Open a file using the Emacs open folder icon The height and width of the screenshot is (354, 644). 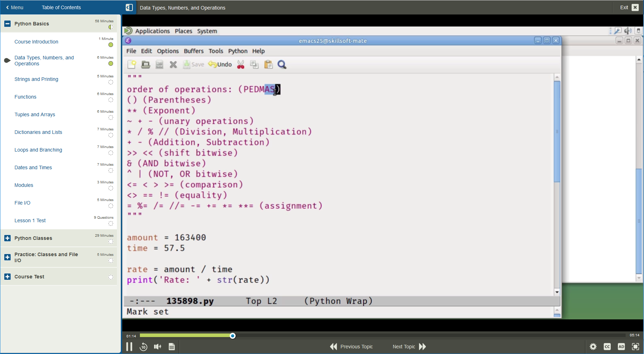146,64
